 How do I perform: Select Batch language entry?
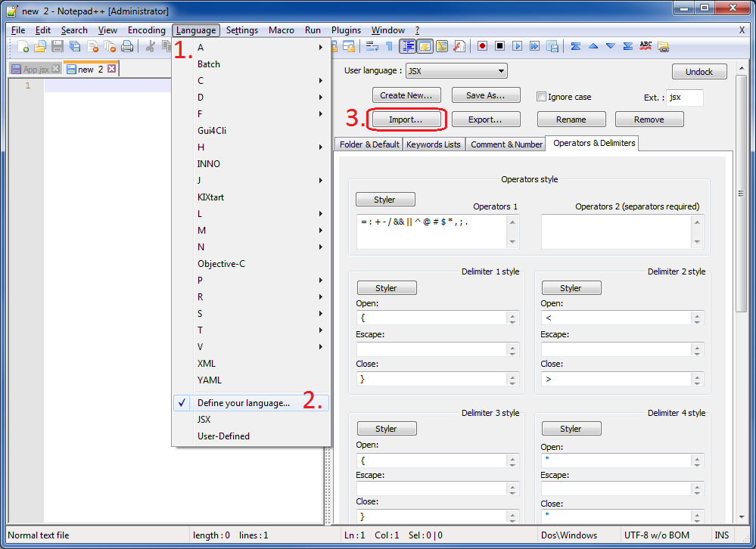pos(251,64)
